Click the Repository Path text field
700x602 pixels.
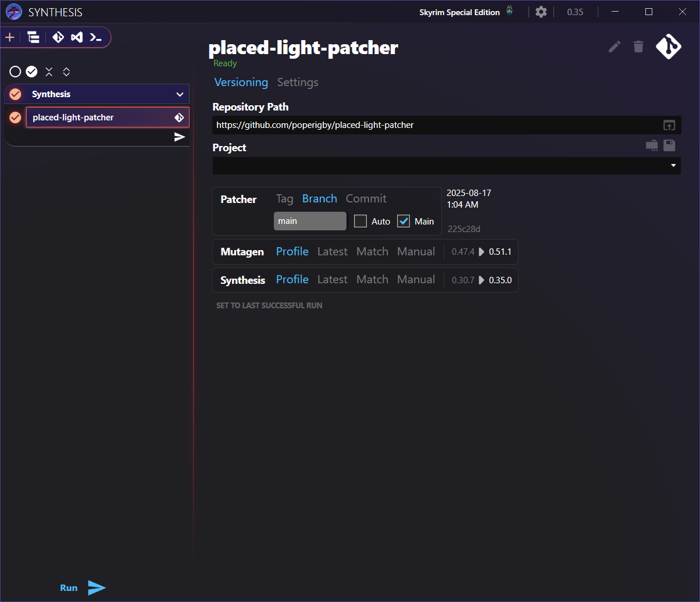(x=436, y=125)
